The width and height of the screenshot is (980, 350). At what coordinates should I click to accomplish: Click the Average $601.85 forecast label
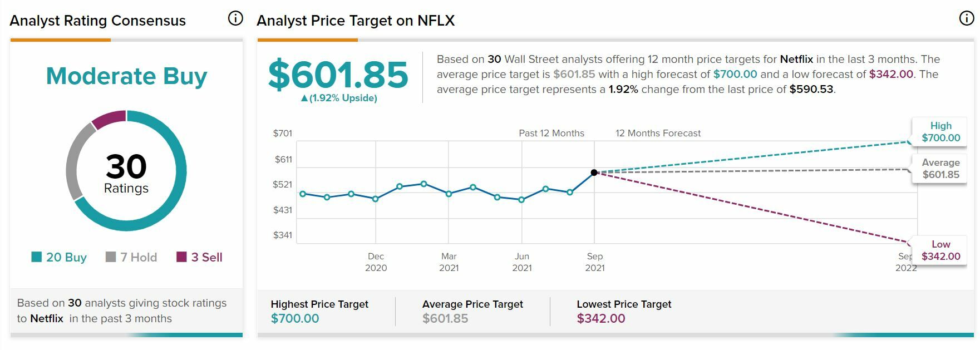(x=940, y=169)
